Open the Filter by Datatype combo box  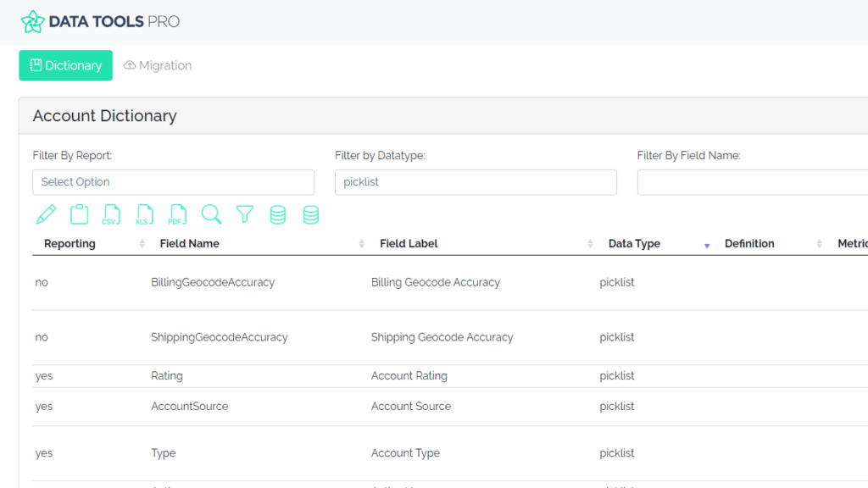(476, 182)
